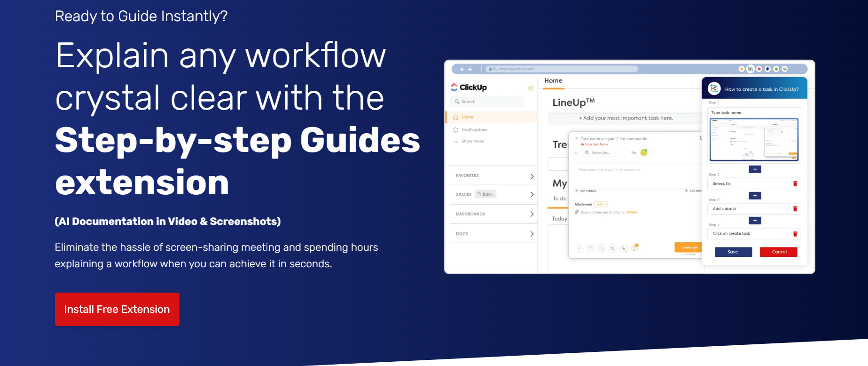Click the Back button beside SPACES
The width and height of the screenshot is (868, 366).
tap(485, 194)
